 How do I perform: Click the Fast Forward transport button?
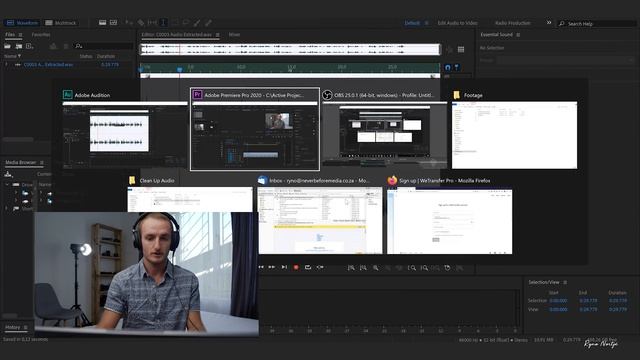(x=272, y=267)
